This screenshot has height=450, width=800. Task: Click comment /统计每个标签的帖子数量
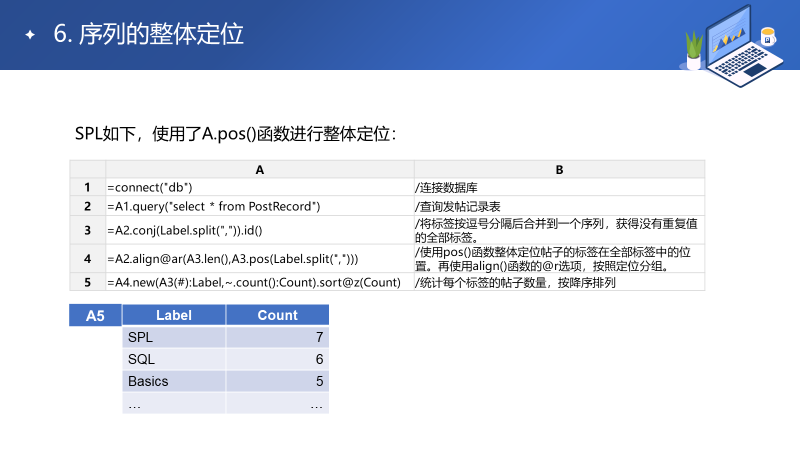pos(559,282)
